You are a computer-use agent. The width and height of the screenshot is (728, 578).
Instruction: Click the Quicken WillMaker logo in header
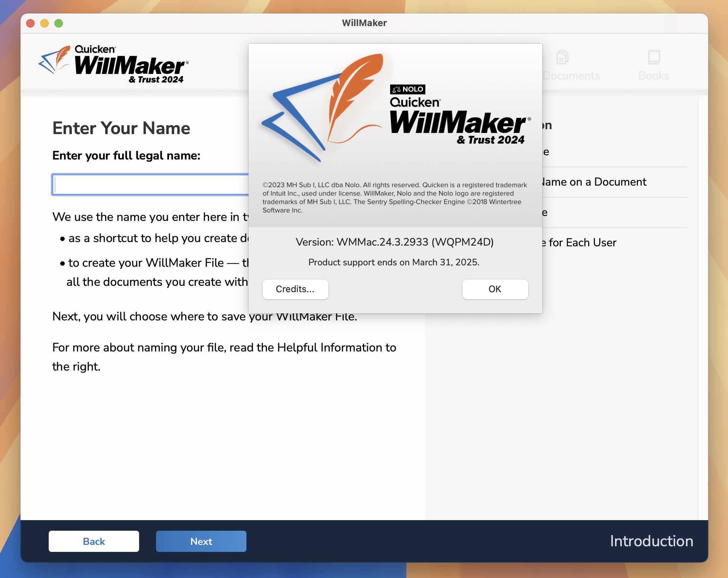(x=114, y=64)
